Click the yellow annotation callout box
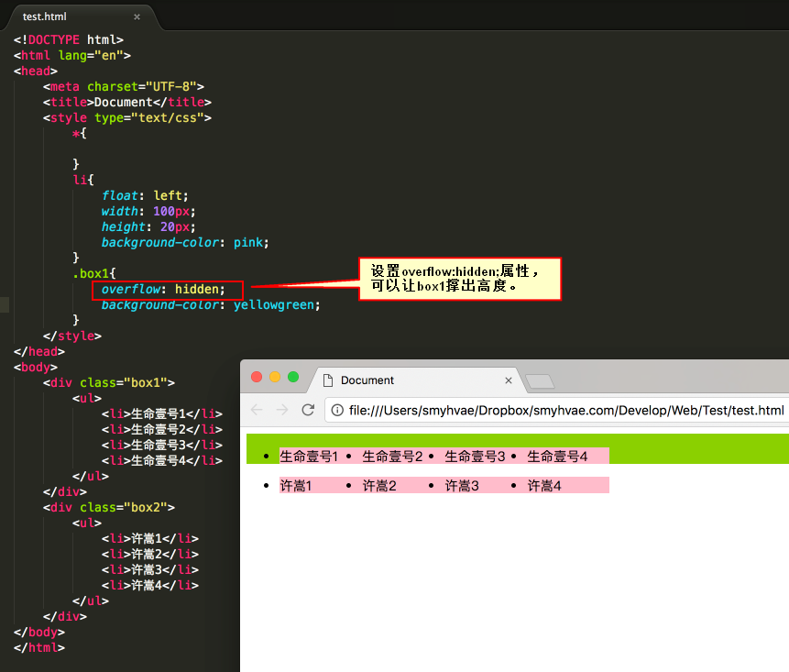 460,279
